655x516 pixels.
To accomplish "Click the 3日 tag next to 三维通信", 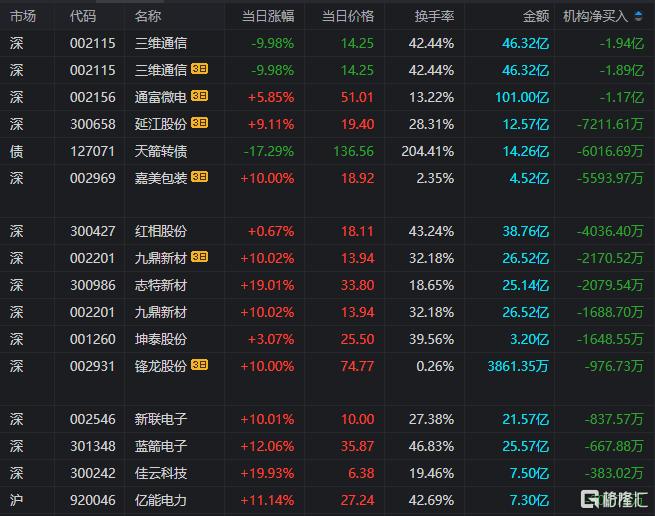I will (200, 69).
